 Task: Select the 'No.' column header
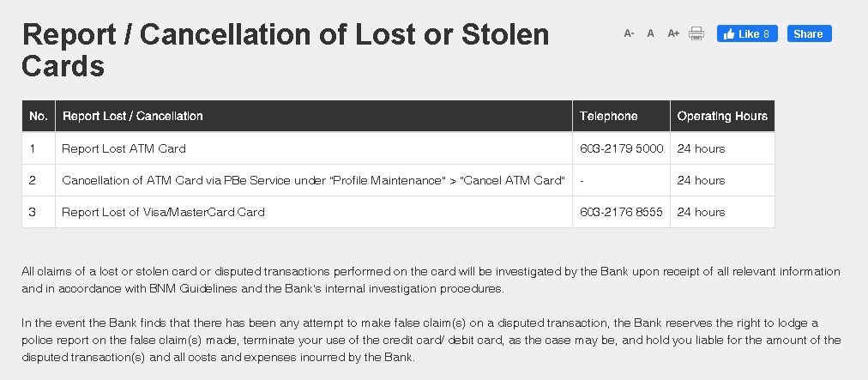point(39,116)
